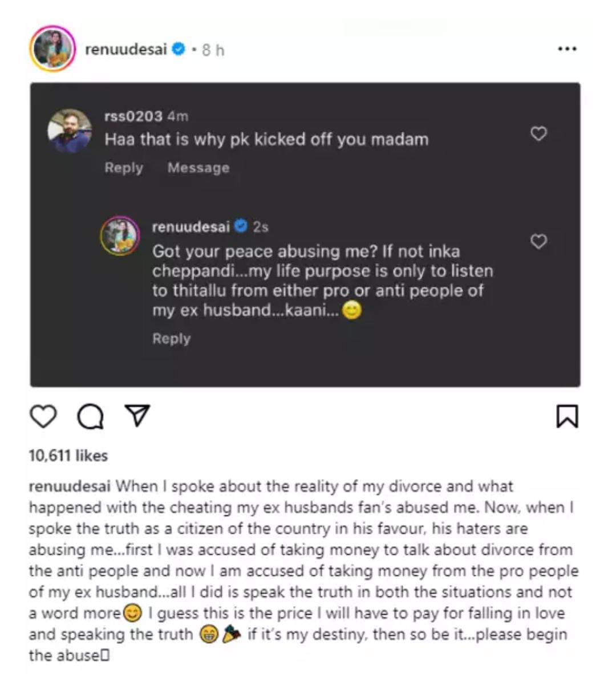Open the rss0203 username link
616x674 pixels.
click(133, 116)
